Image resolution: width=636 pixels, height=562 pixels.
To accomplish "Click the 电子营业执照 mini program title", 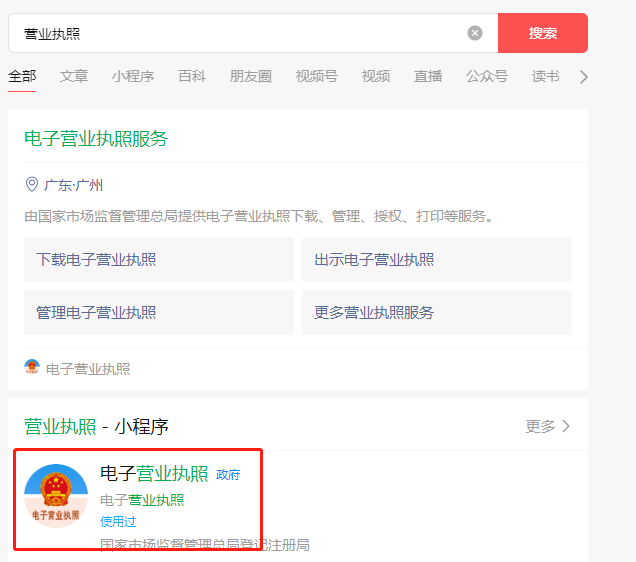I will pos(154,474).
